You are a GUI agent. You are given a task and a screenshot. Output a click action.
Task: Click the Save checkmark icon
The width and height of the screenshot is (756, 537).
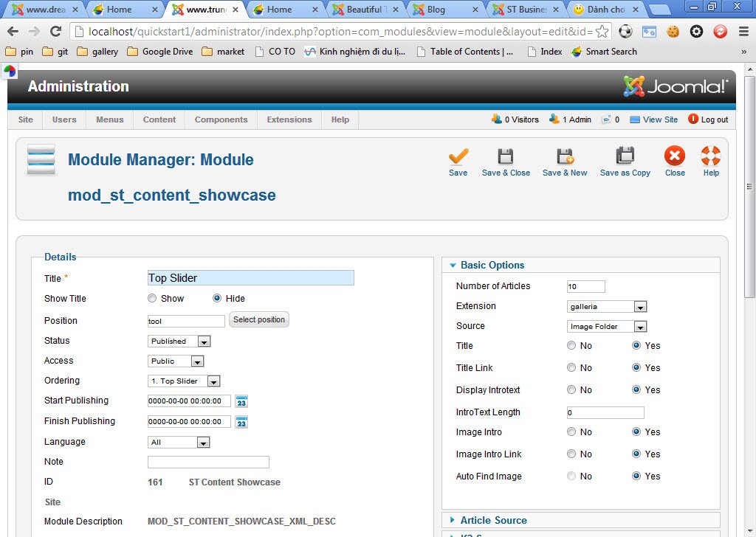pyautogui.click(x=458, y=157)
